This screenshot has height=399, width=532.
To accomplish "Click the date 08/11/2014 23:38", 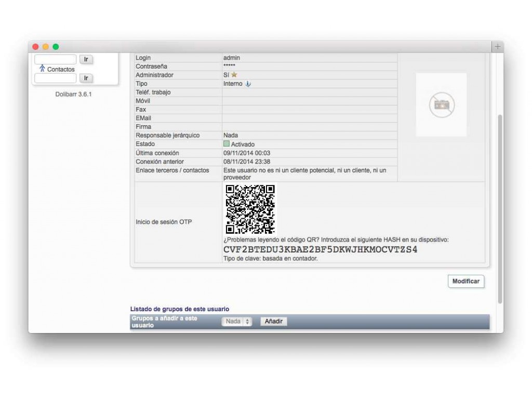I will [247, 162].
